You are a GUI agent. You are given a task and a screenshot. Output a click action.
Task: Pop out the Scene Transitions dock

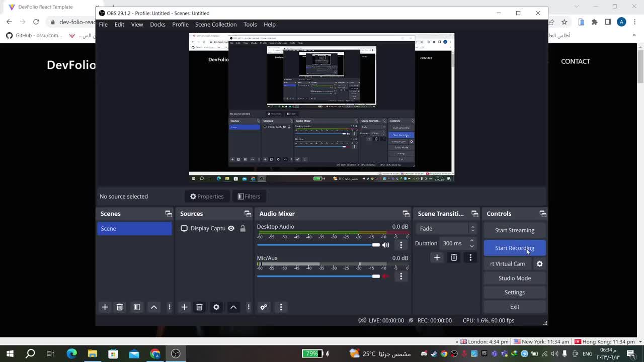point(474,214)
